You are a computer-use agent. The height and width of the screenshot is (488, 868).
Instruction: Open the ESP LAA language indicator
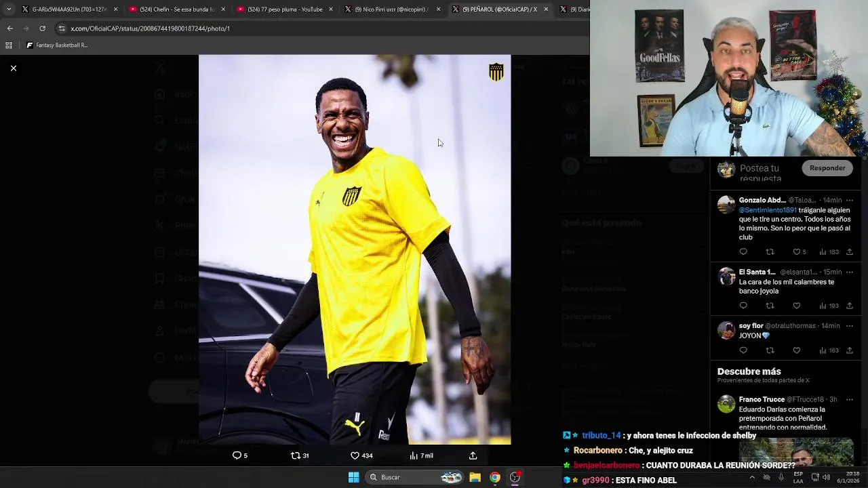[798, 477]
